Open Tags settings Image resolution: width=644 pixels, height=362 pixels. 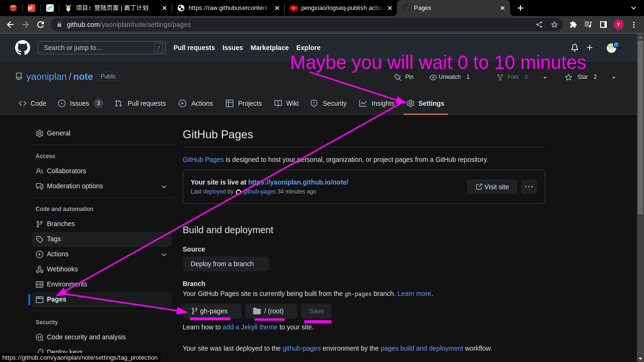[101, 239]
